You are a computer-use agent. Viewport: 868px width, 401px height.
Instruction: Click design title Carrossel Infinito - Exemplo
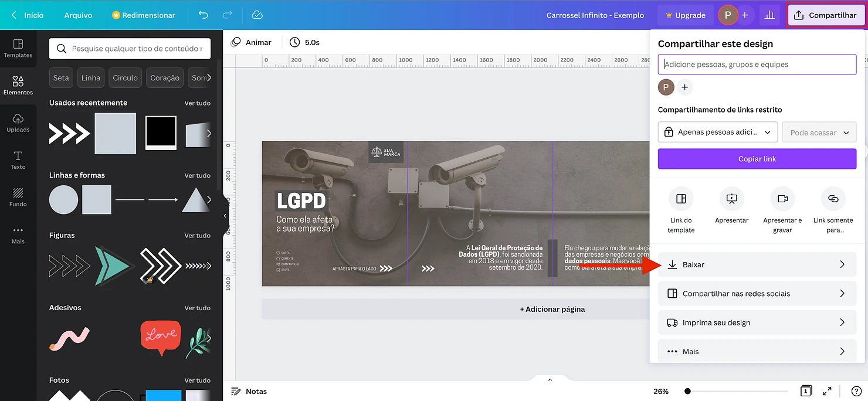595,15
